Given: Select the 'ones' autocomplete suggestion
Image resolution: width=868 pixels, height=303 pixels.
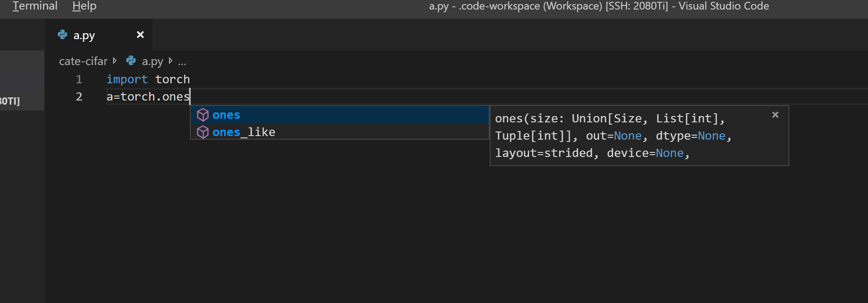Looking at the screenshot, I should [339, 115].
